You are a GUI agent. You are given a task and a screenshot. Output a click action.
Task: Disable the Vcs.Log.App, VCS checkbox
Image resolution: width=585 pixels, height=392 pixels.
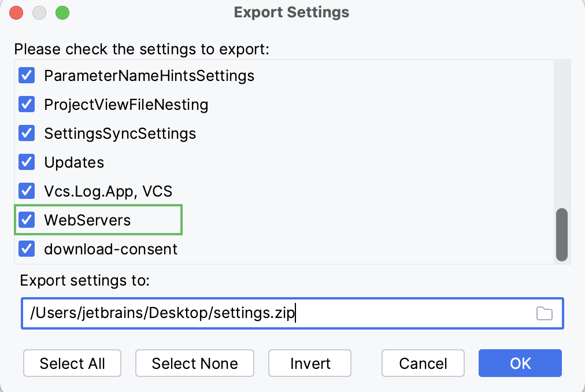click(27, 191)
